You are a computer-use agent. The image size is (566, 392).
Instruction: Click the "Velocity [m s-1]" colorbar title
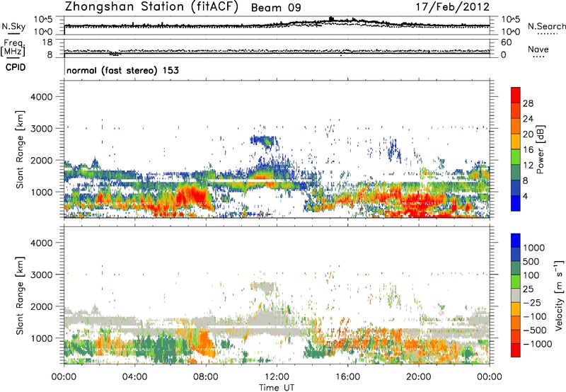pos(559,295)
